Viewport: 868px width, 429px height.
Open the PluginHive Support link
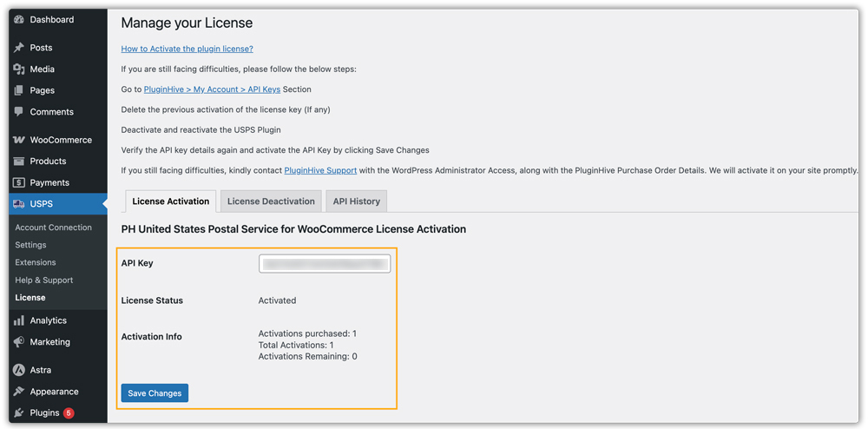pyautogui.click(x=320, y=170)
